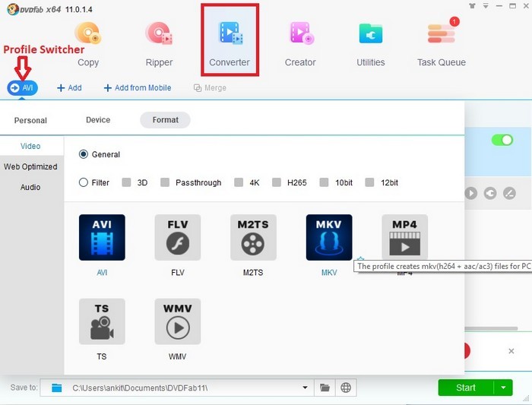Viewport: 532px width, 405px height.
Task: Select the Filter radio button
Action: (83, 182)
